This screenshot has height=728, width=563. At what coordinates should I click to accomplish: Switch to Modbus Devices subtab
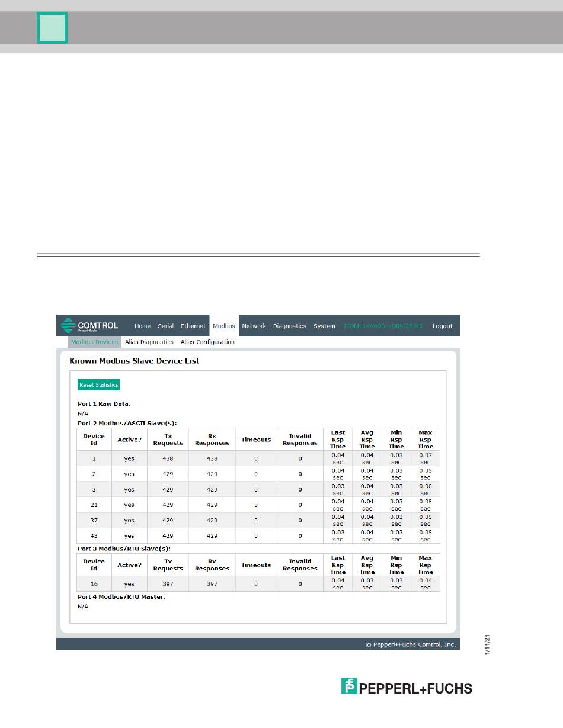[94, 342]
